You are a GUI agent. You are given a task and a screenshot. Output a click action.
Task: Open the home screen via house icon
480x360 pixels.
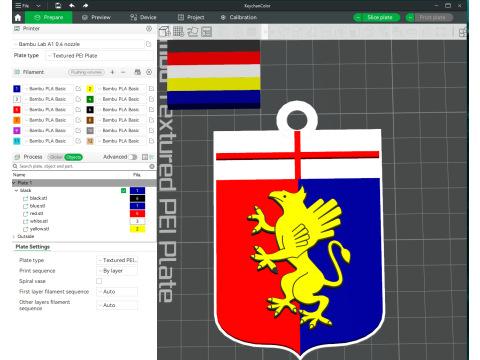point(18,17)
